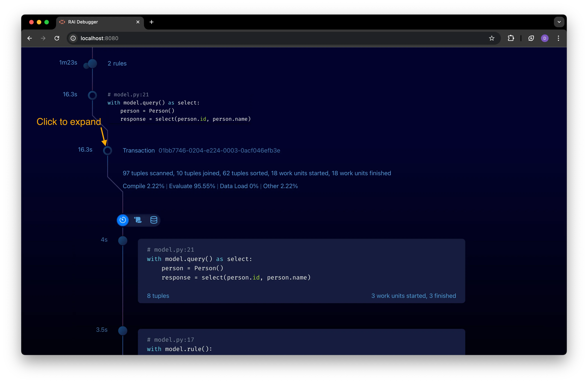Click the 3.5s timeline marker

point(123,331)
